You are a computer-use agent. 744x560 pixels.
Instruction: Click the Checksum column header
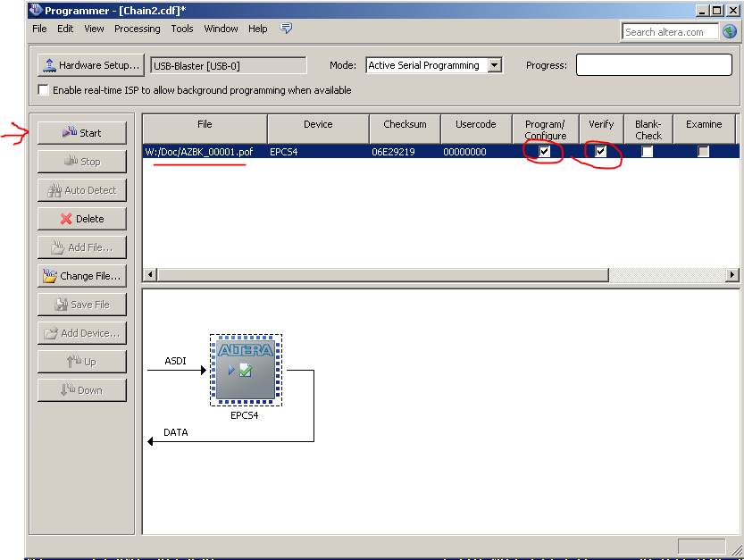(405, 125)
